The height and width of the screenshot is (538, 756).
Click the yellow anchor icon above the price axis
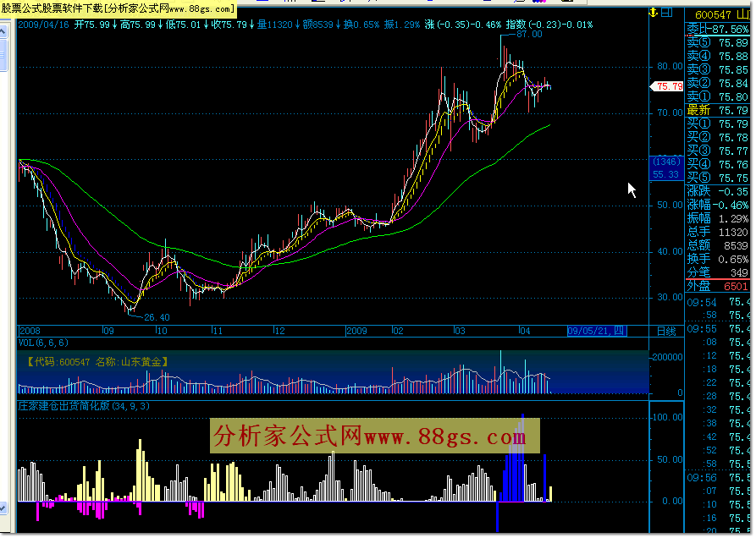[654, 13]
